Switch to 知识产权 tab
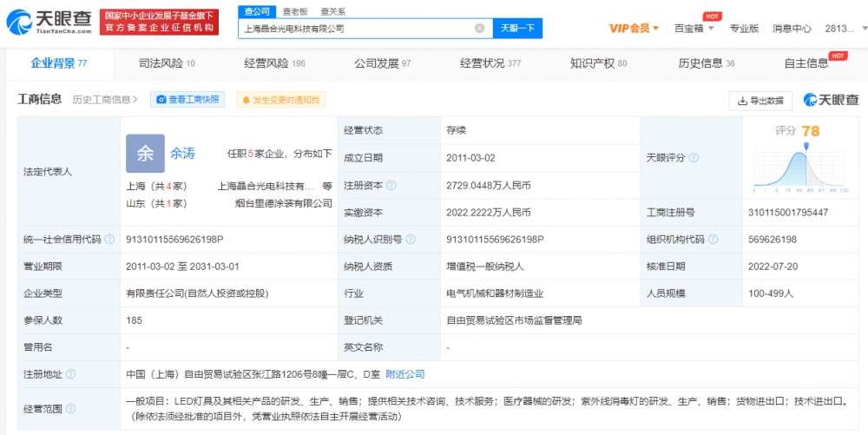This screenshot has height=435, width=868. pyautogui.click(x=598, y=63)
